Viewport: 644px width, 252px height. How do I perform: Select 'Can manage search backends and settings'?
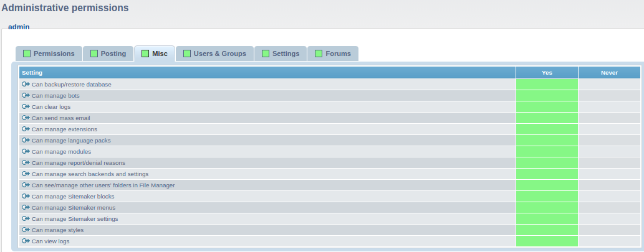pyautogui.click(x=90, y=174)
